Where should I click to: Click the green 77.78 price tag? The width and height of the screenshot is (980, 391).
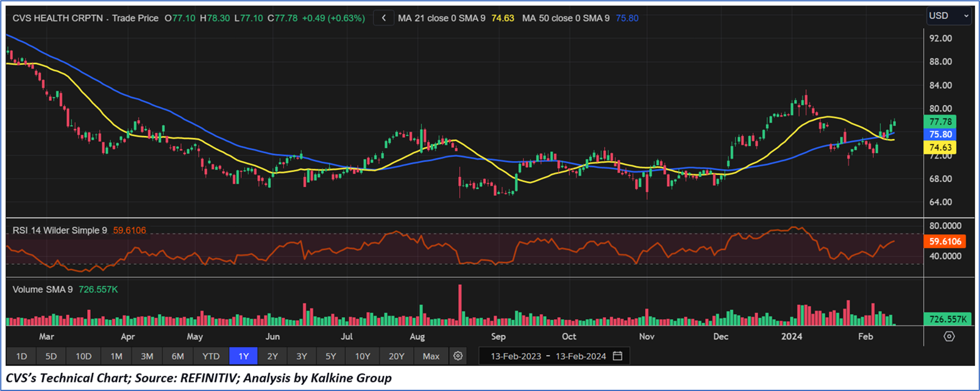pos(940,122)
